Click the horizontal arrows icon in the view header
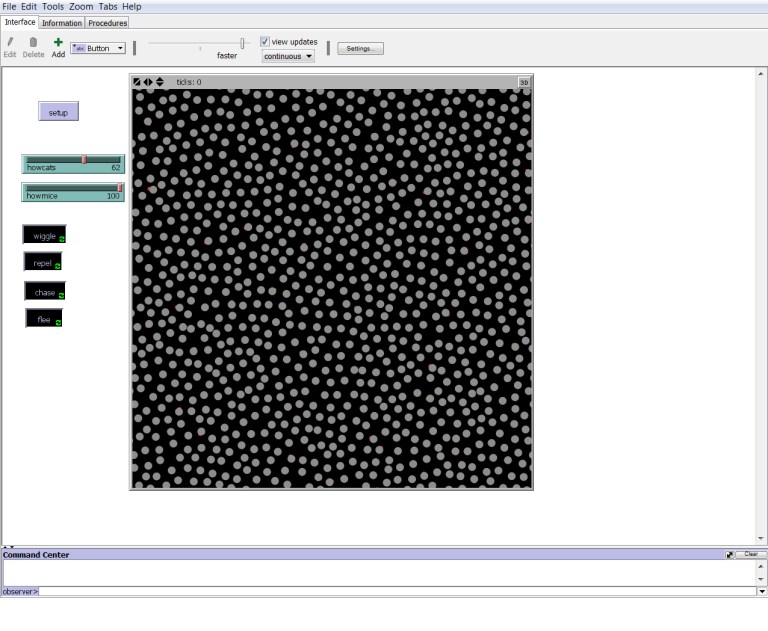 coord(148,82)
